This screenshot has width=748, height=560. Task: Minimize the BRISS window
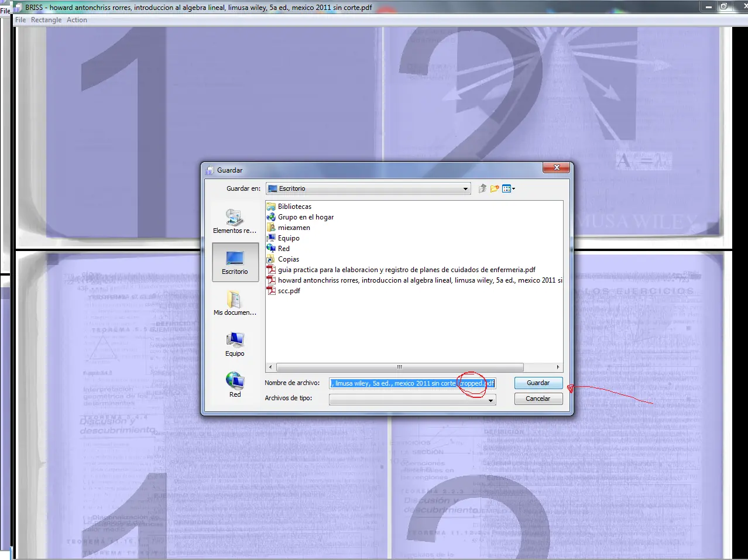[x=709, y=6]
